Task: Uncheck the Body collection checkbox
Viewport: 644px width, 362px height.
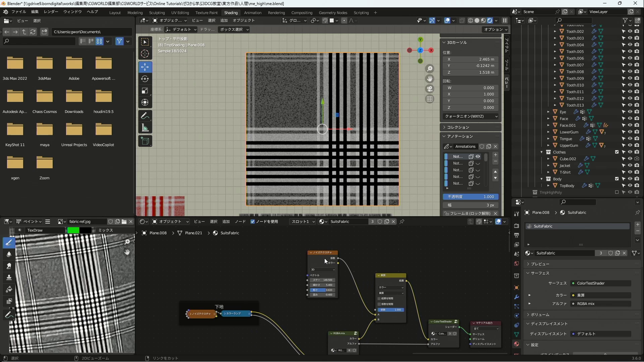Action: point(617,179)
